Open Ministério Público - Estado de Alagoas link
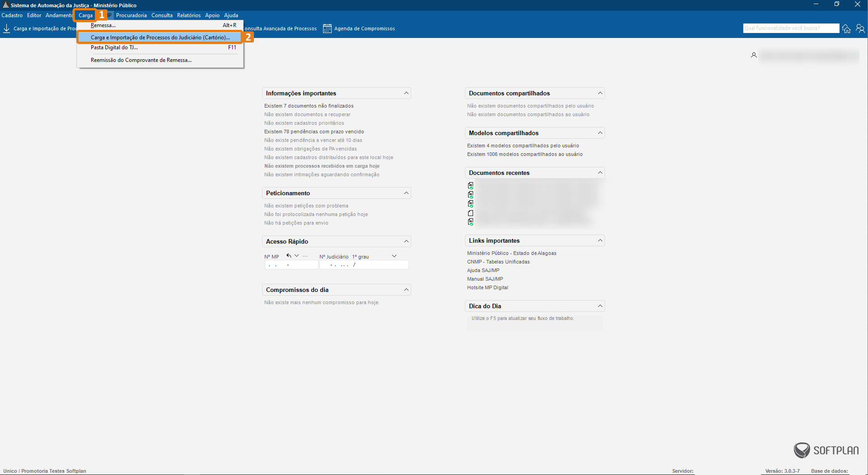This screenshot has height=475, width=868. coord(512,253)
